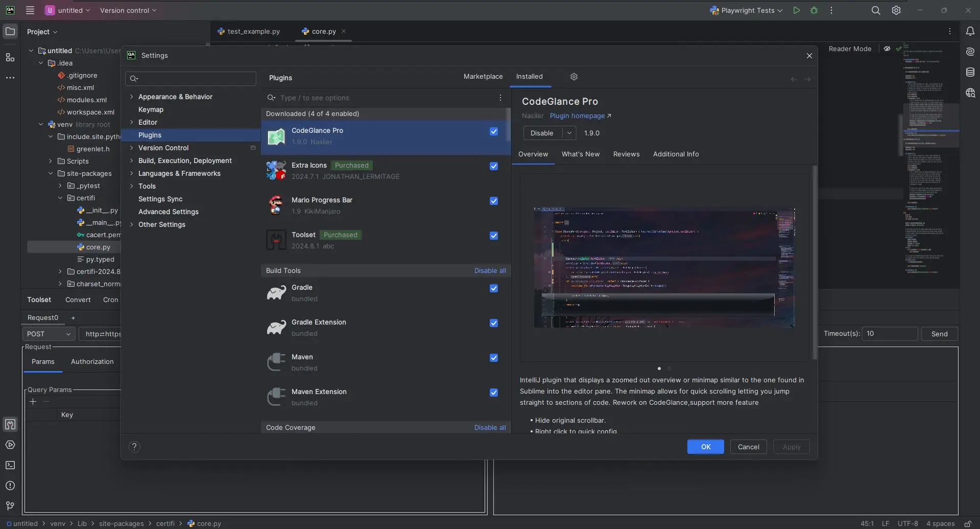
Task: Open the main hamburger menu
Action: click(30, 10)
